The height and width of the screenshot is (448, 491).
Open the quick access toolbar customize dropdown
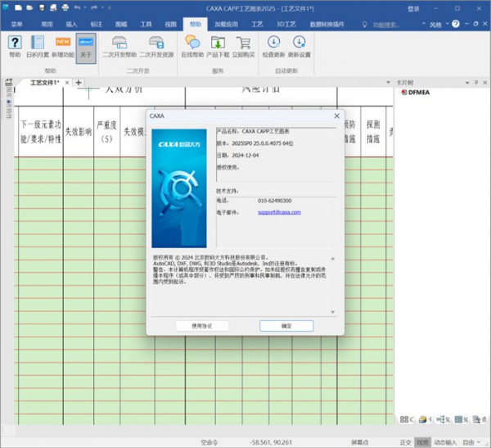point(110,8)
